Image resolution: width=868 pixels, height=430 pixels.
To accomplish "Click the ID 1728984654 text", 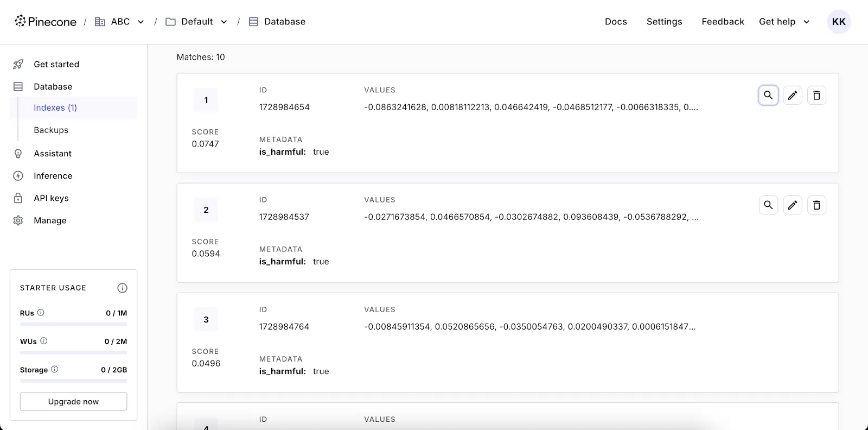I will 284,107.
